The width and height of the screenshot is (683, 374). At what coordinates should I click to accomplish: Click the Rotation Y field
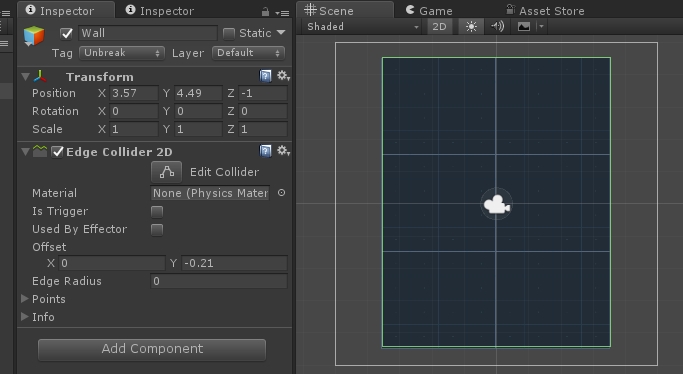tap(198, 111)
